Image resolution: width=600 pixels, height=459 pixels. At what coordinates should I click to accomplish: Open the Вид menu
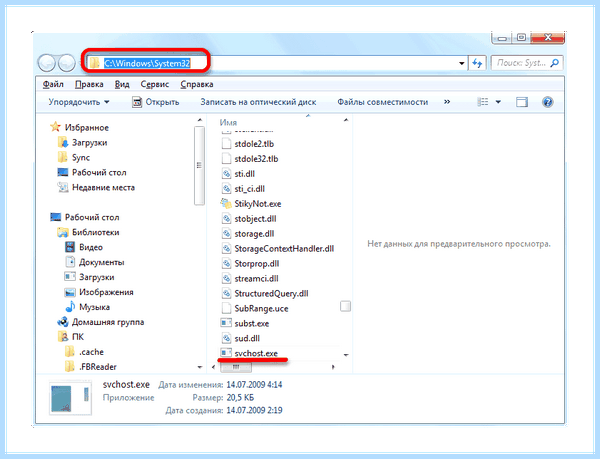[x=122, y=84]
